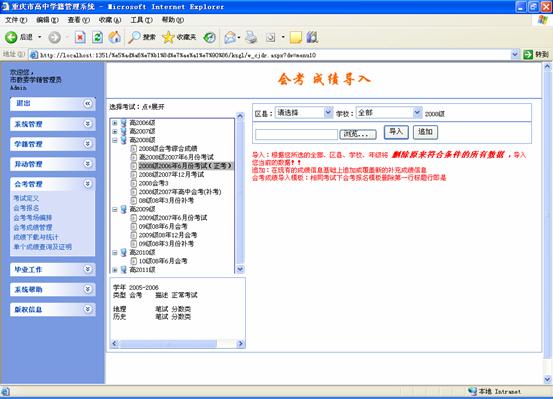The image size is (553, 399).
Task: Expand the 版权信息 sidebar panel
Action: click(x=88, y=309)
